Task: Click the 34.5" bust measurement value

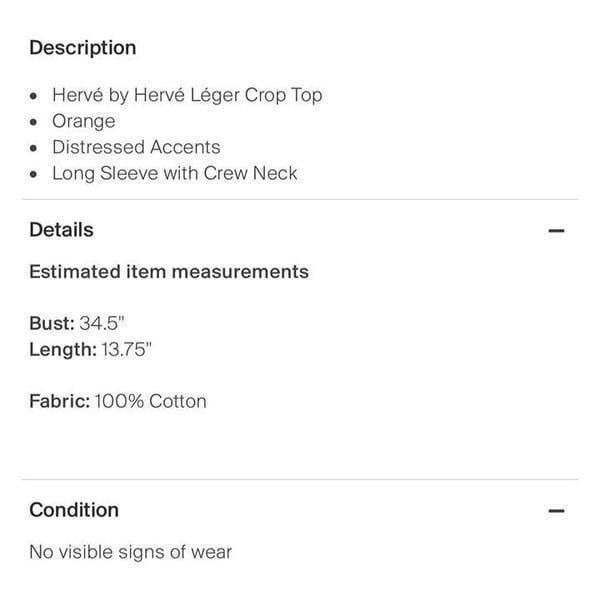Action: point(102,323)
